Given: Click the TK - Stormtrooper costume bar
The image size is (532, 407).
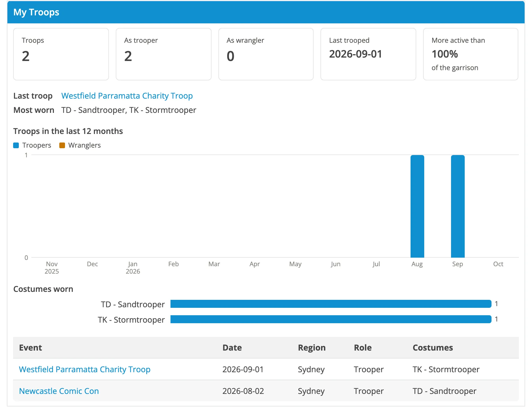Looking at the screenshot, I should [331, 319].
